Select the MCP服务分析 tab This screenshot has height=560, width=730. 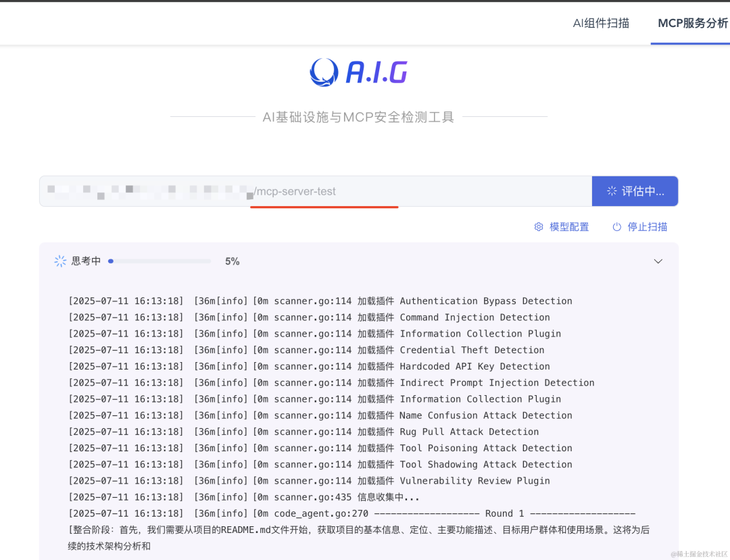[693, 23]
